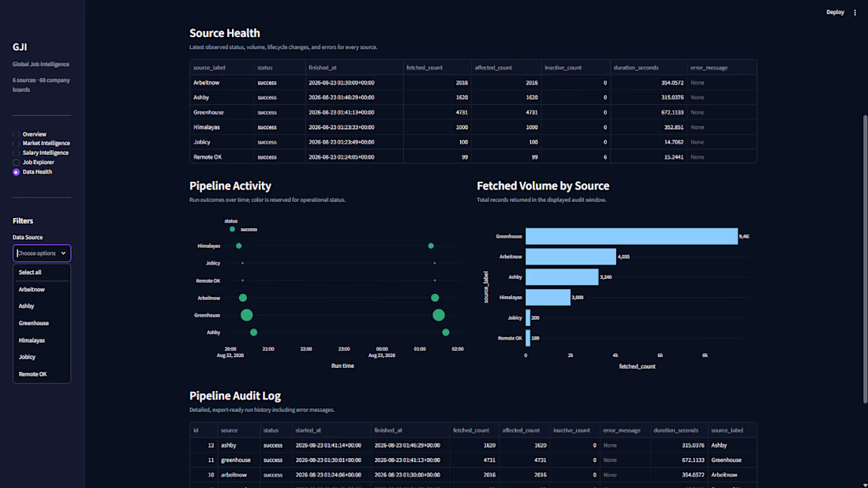The width and height of the screenshot is (868, 488).
Task: Sort Pipeline Audit Log by started_at column
Action: [x=331, y=430]
